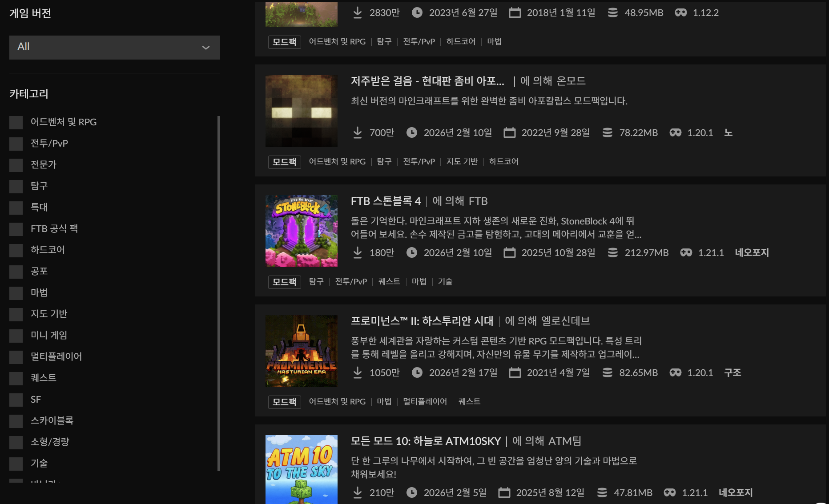Check the 공포 category checkbox
Viewport: 829px width, 504px height.
16,272
